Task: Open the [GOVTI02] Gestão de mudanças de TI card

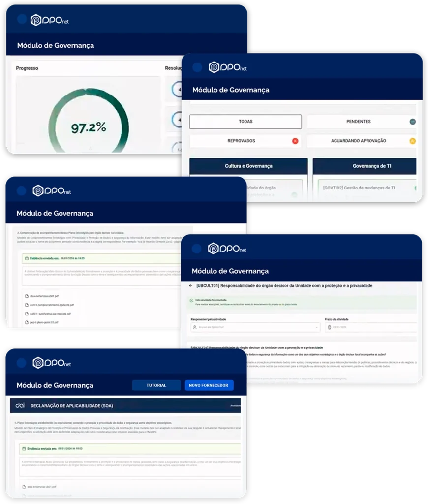Action: (367, 189)
